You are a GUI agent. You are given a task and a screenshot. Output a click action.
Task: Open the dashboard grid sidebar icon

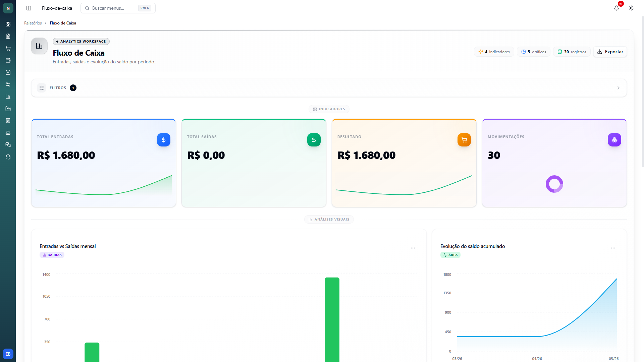coord(8,24)
